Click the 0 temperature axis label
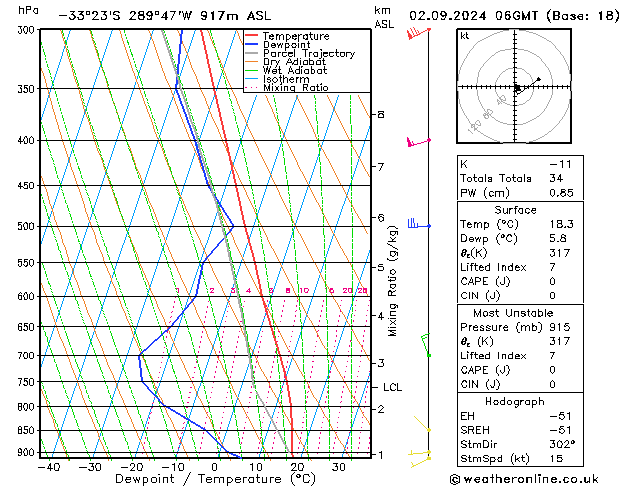629x486 pixels. click(x=215, y=468)
